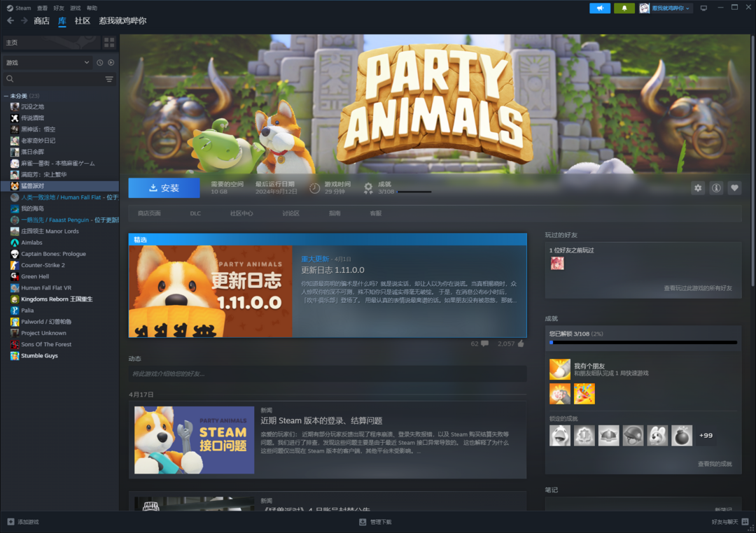The image size is (756, 533).
Task: Click 添加游戏 at bottom left
Action: coord(23,522)
